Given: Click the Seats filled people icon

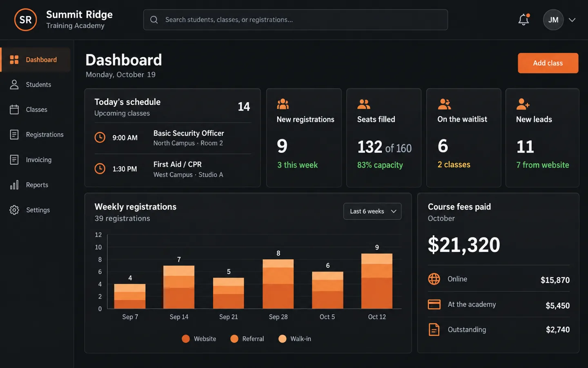Looking at the screenshot, I should [x=363, y=104].
